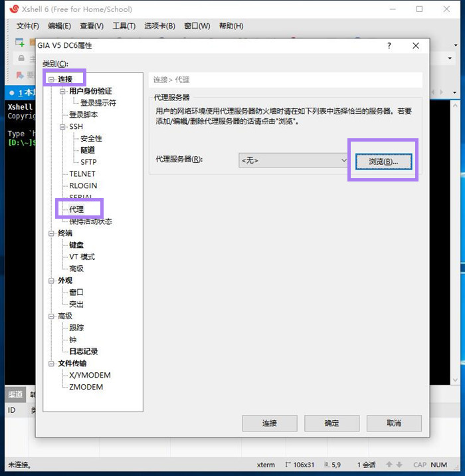465x476 pixels.
Task: Open the 代理服务器 dropdown list
Action: tap(294, 160)
